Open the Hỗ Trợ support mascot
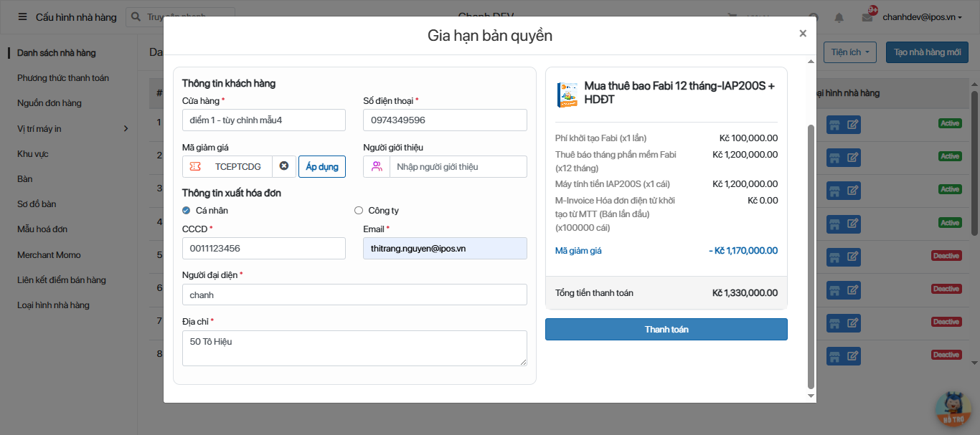 tap(953, 409)
